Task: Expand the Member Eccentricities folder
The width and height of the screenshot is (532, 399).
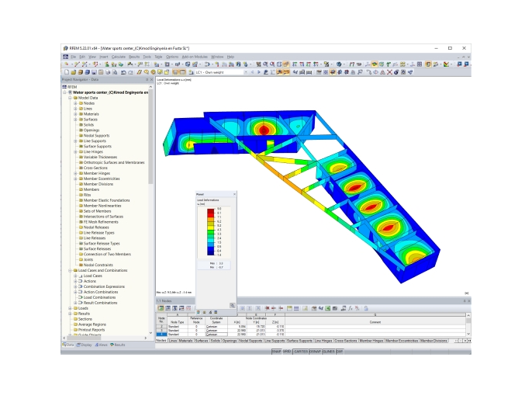Action: coord(75,179)
